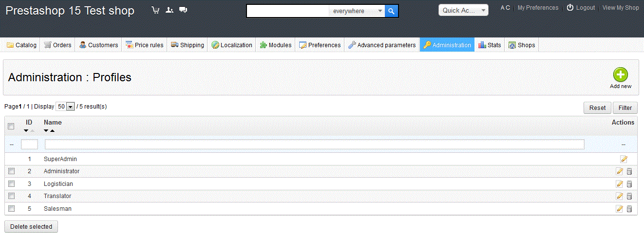The height and width of the screenshot is (238, 644).
Task: Click the Filter button
Action: pos(625,108)
